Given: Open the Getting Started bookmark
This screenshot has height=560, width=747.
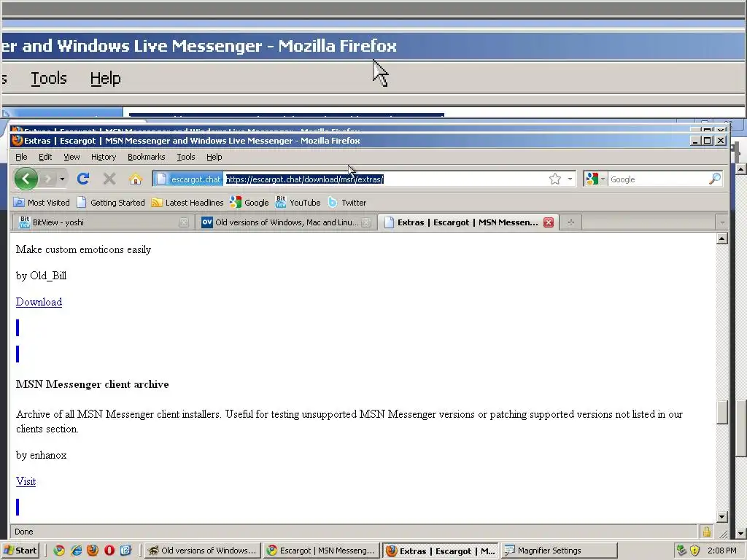Looking at the screenshot, I should pos(111,203).
